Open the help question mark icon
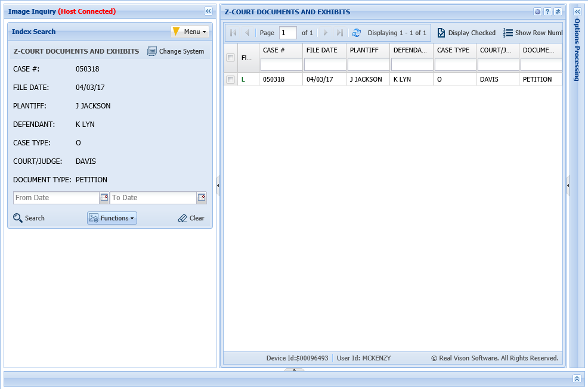The width and height of the screenshot is (588, 389). pos(547,12)
